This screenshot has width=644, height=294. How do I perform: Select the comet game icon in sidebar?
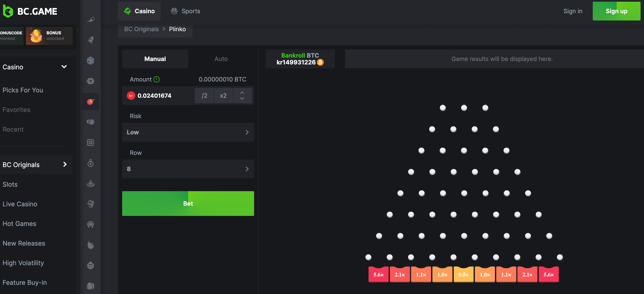tap(91, 19)
